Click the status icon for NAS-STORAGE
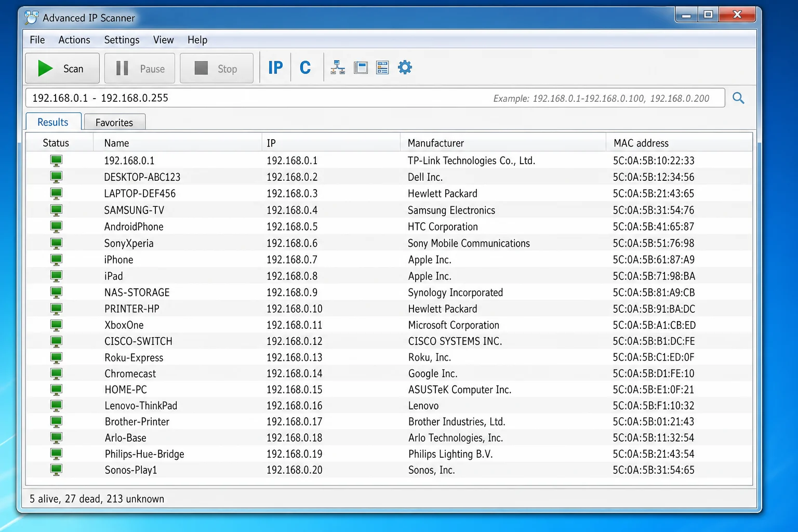798x532 pixels. (x=56, y=292)
